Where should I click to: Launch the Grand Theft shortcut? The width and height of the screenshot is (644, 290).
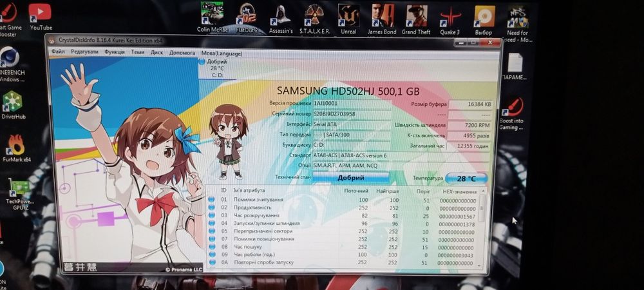tap(416, 19)
